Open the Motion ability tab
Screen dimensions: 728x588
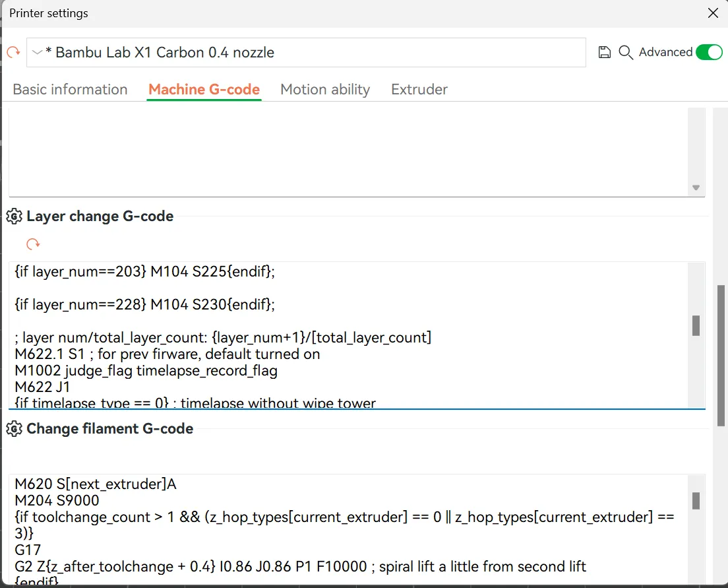(325, 90)
